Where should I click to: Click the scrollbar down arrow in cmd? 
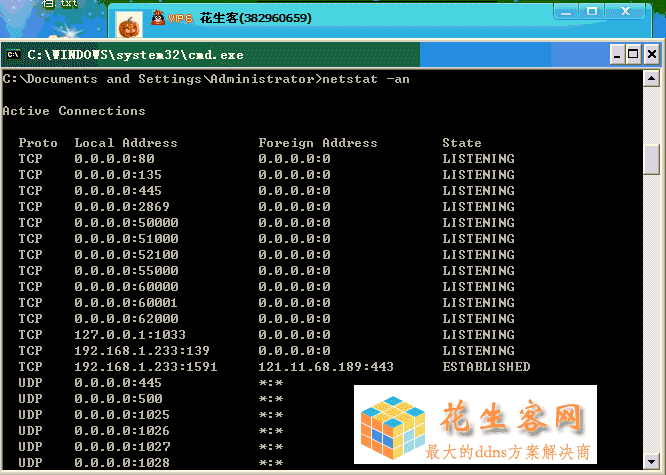tap(652, 462)
